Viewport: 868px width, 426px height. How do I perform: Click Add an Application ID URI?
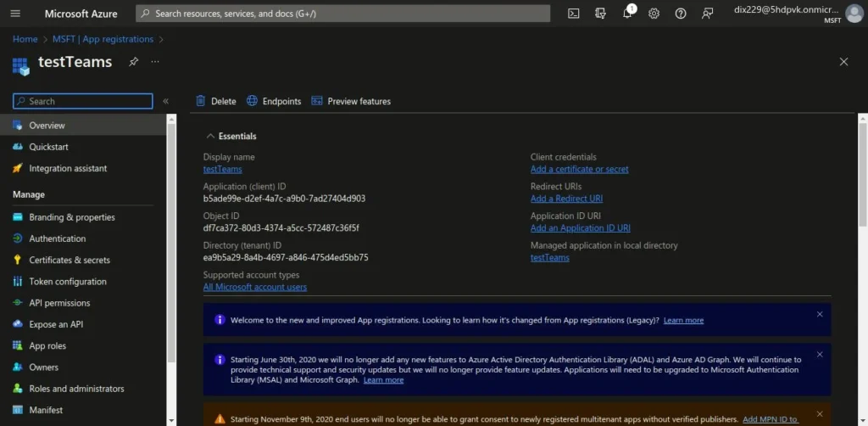point(580,227)
